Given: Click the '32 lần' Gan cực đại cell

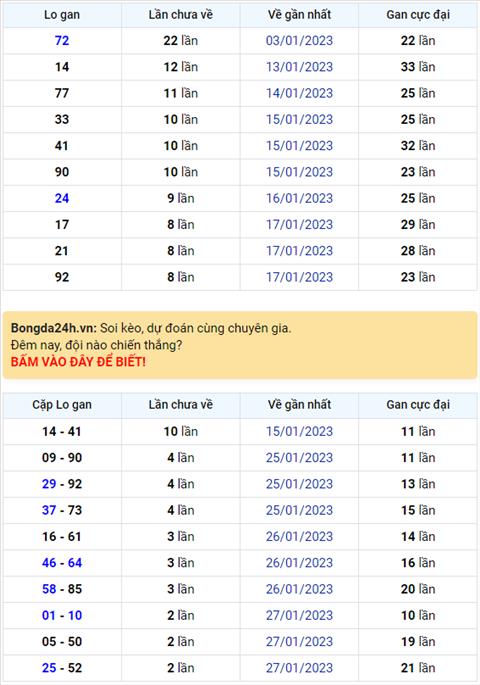Looking at the screenshot, I should pos(418,145).
